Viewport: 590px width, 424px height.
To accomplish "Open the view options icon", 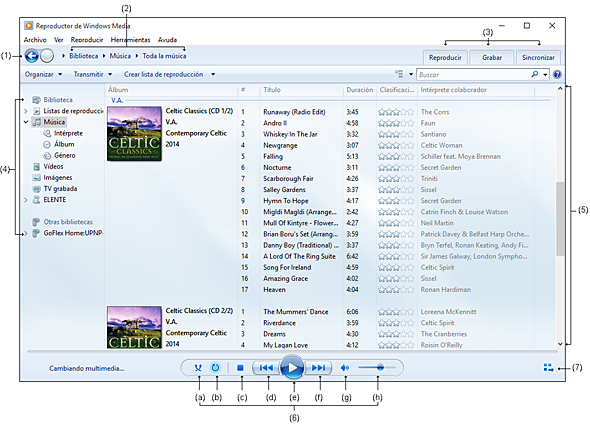I will pos(399,74).
